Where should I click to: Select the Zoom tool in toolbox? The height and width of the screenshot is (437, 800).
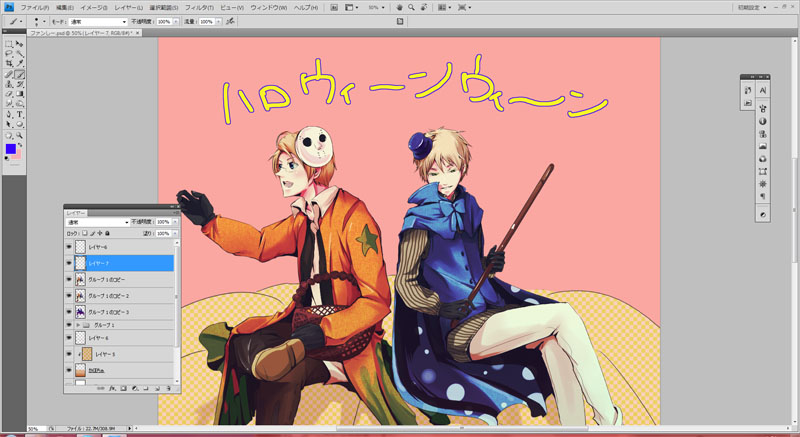[x=19, y=136]
